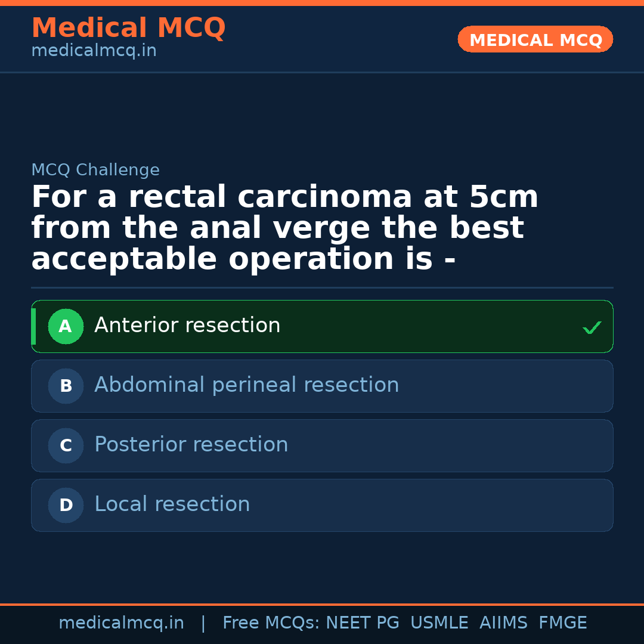Viewport: 644px width, 644px height.
Task: Click the green highlight bar beside option A
Action: click(x=33, y=326)
